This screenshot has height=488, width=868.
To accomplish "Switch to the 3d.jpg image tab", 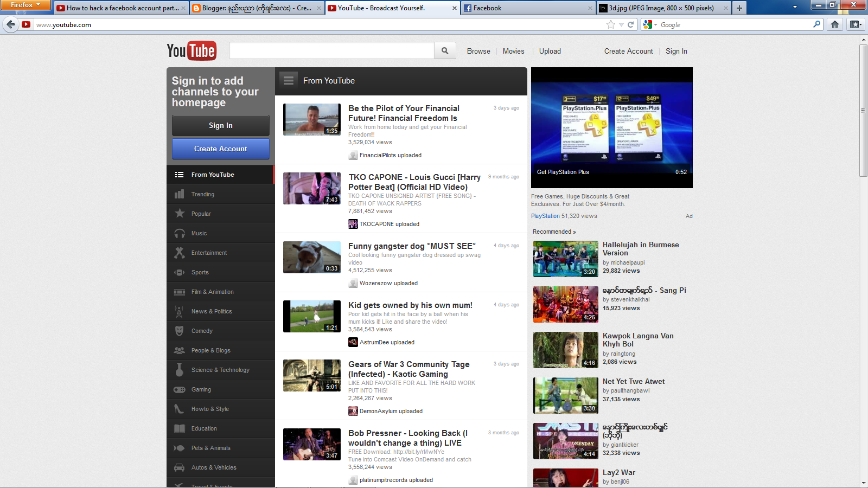I will click(x=663, y=8).
